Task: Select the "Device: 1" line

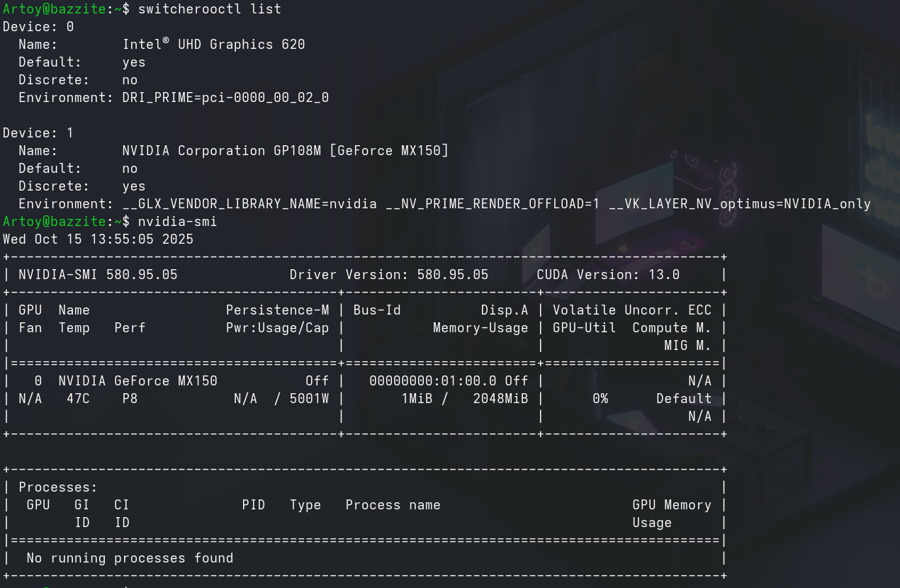Action: 38,133
